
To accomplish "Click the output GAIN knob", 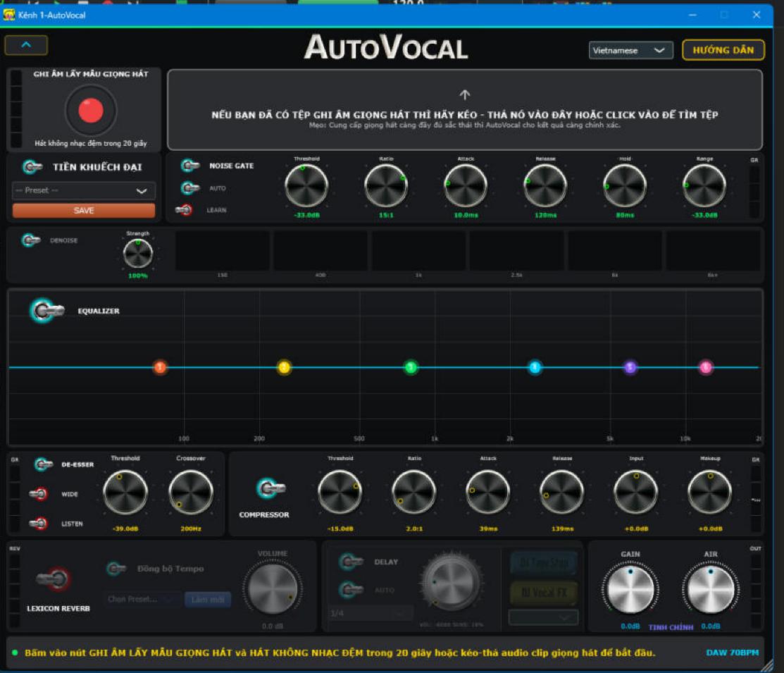I will (x=630, y=591).
